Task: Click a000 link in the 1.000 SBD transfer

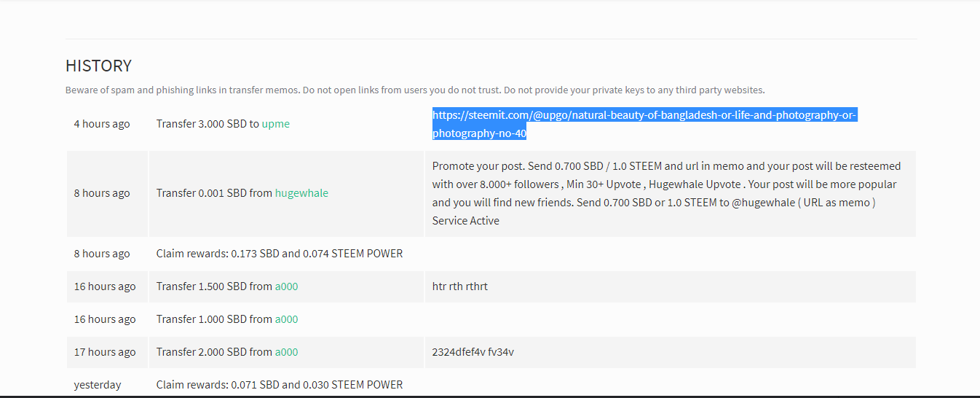Action: coord(286,319)
